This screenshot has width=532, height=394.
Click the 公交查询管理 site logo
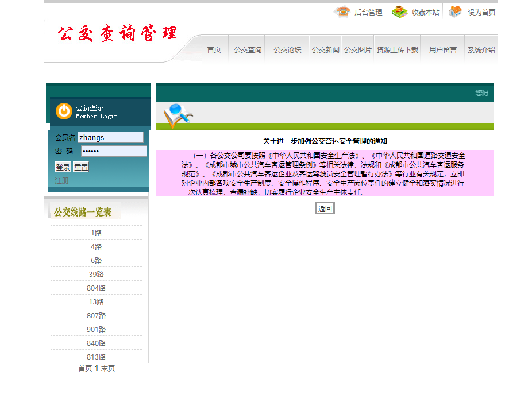click(117, 33)
